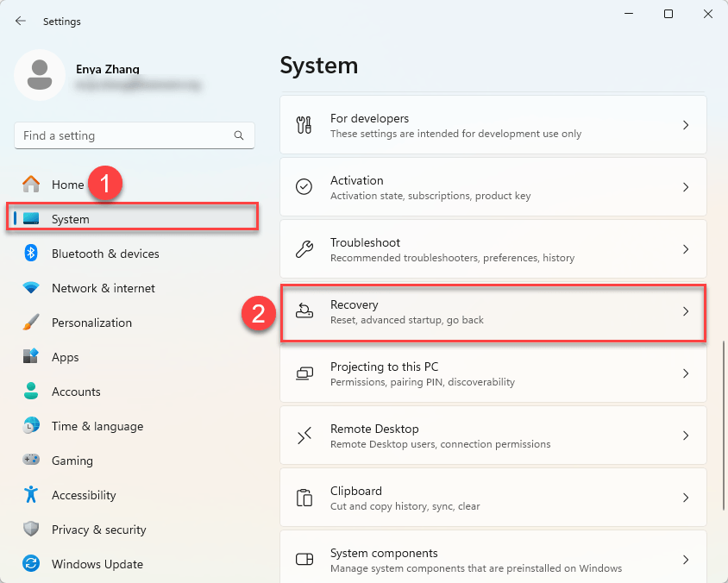Click the Personalization brush icon

pos(31,323)
